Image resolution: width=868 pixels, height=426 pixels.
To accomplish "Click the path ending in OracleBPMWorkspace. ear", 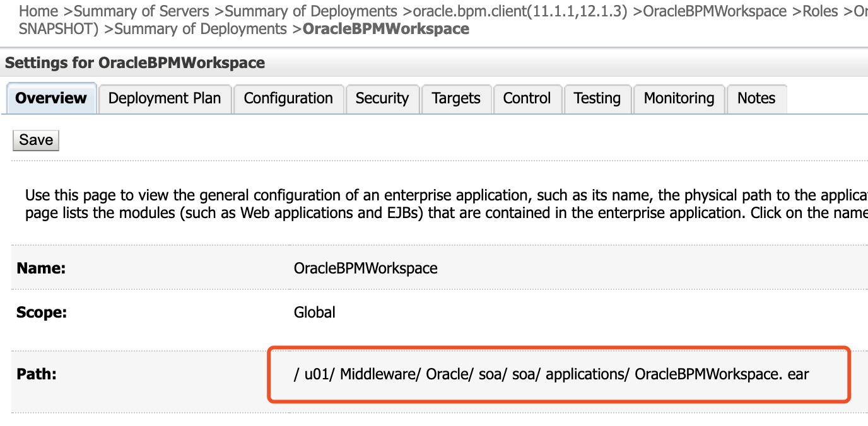I will click(x=551, y=374).
